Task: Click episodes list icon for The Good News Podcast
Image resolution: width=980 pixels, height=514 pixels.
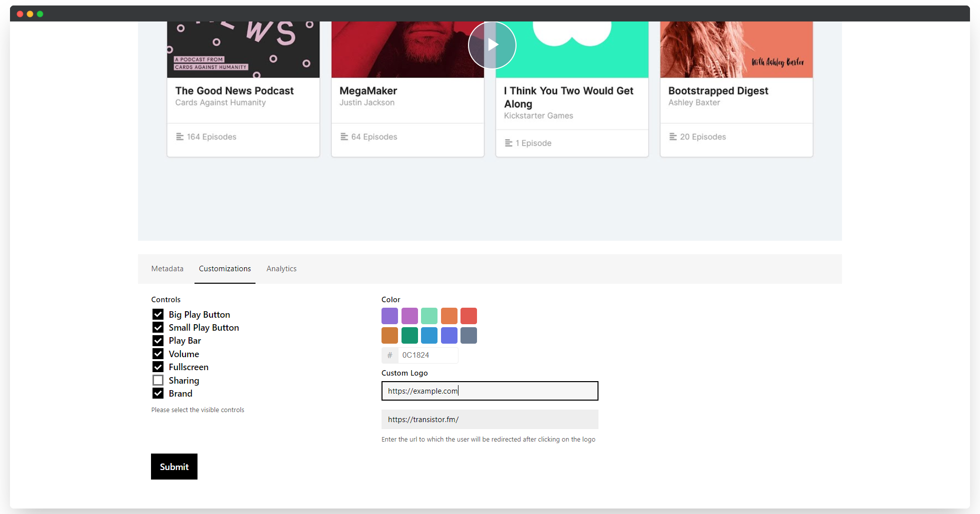Action: pyautogui.click(x=180, y=137)
